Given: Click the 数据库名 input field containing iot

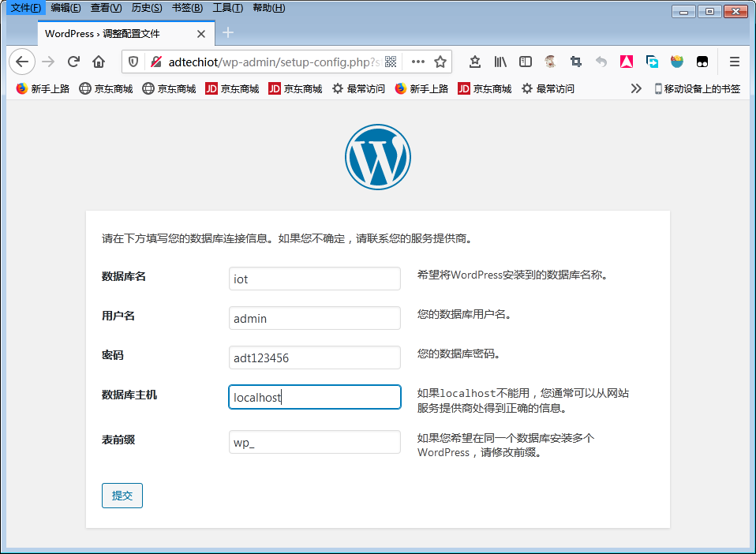Looking at the screenshot, I should [x=315, y=279].
